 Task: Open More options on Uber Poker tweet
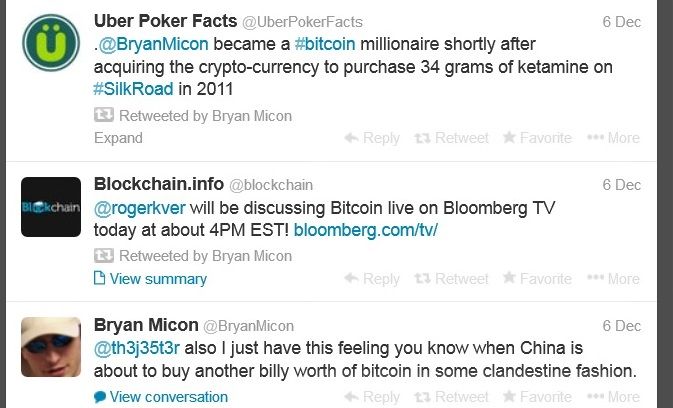pos(613,138)
